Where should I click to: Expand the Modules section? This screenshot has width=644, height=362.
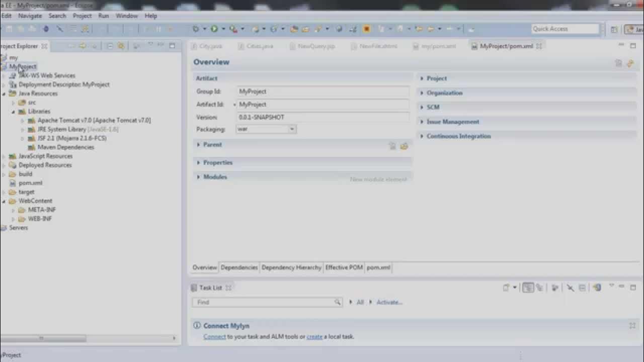tap(199, 177)
